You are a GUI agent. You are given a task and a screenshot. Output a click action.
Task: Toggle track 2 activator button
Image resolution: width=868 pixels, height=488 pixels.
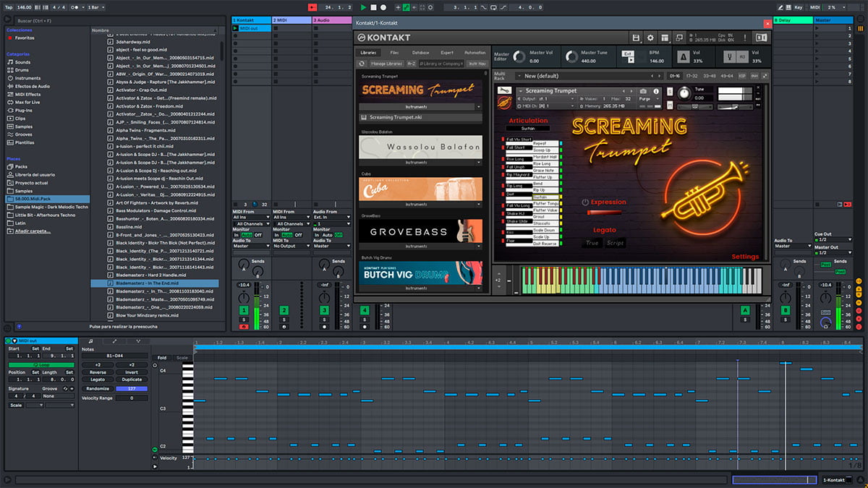click(284, 310)
